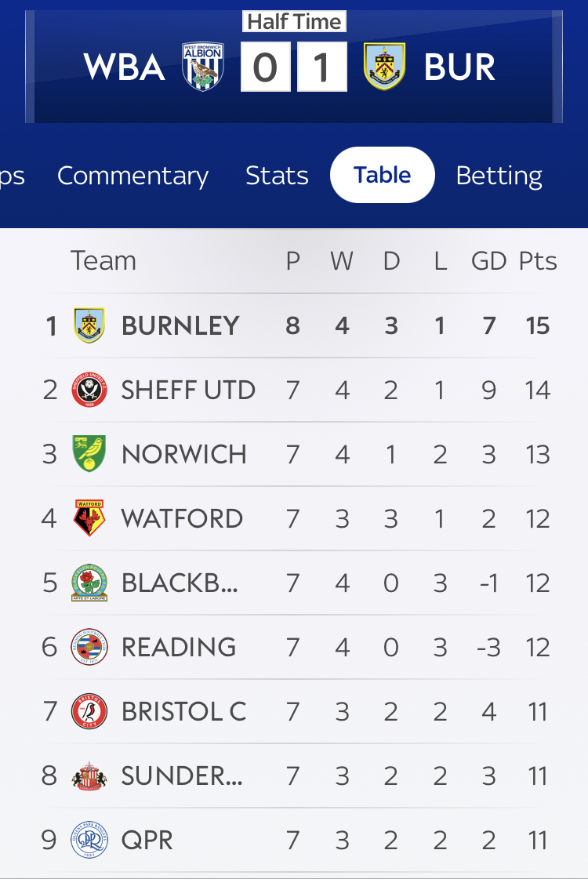Click the Pts column header
Screen dimensions: 588x879
[x=538, y=261]
